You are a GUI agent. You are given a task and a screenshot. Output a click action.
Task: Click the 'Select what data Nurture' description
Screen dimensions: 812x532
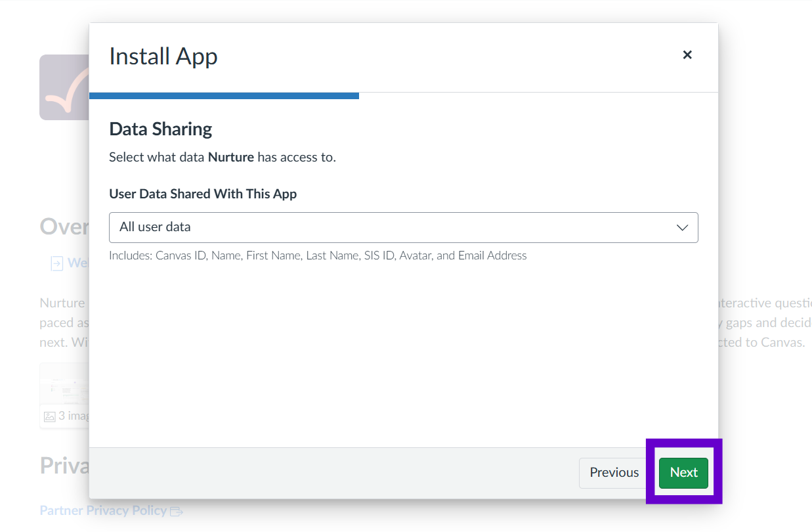(x=223, y=157)
